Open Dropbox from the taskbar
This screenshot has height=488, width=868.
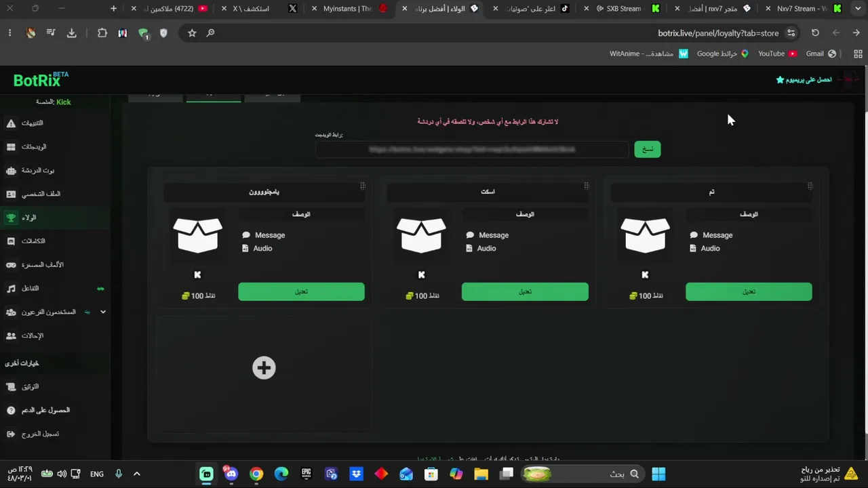tap(356, 474)
